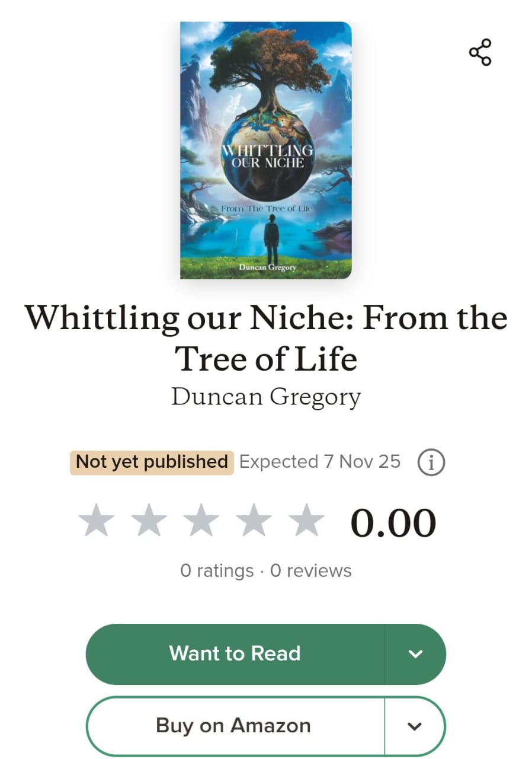
Task: Expand the Want to Read shelf dropdown
Action: pos(415,654)
